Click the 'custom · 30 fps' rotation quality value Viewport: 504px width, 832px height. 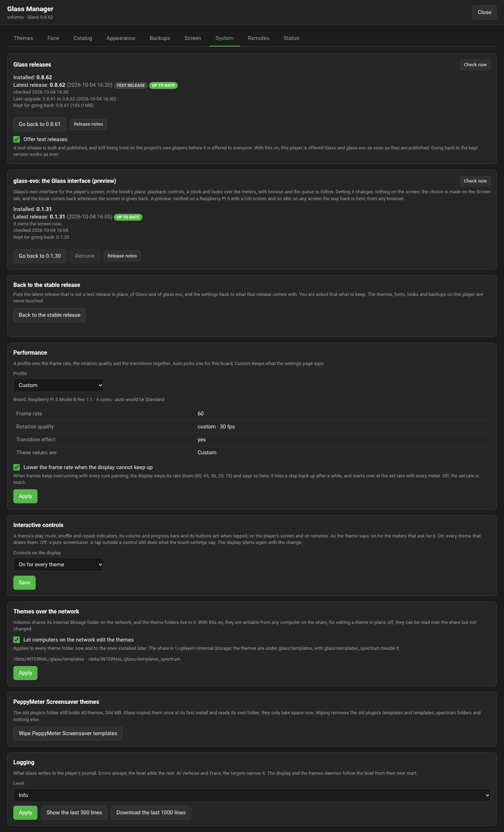coord(216,427)
